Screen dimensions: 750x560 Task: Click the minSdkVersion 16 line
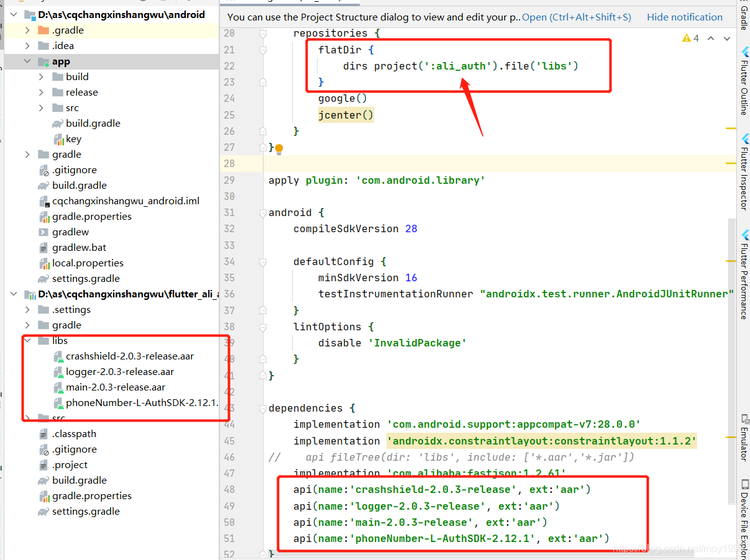[x=368, y=278]
